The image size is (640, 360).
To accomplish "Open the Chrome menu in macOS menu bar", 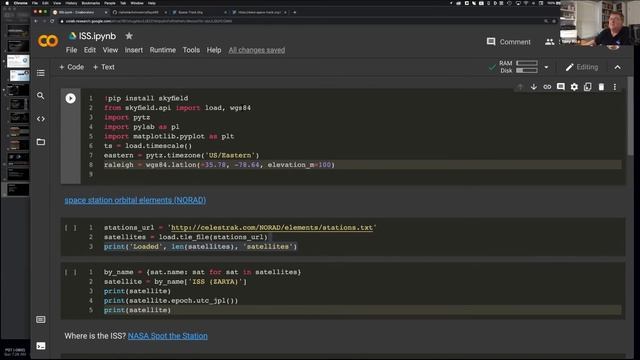I will pyautogui.click(x=20, y=3).
